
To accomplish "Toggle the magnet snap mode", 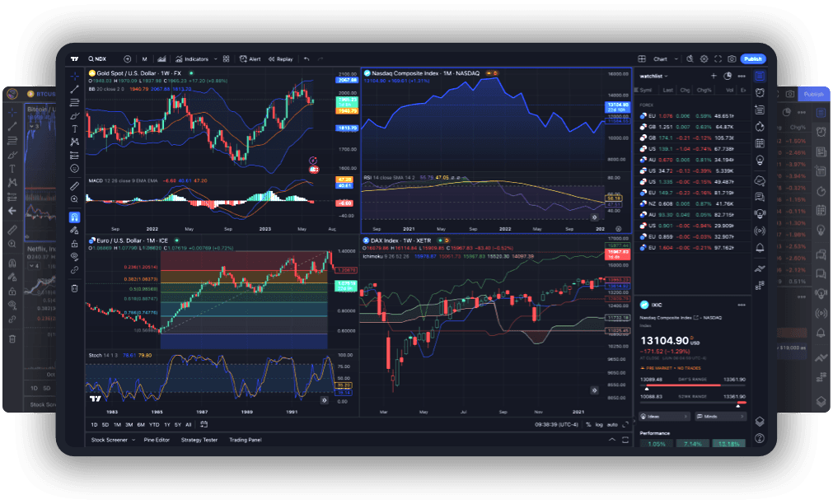I will tap(75, 217).
